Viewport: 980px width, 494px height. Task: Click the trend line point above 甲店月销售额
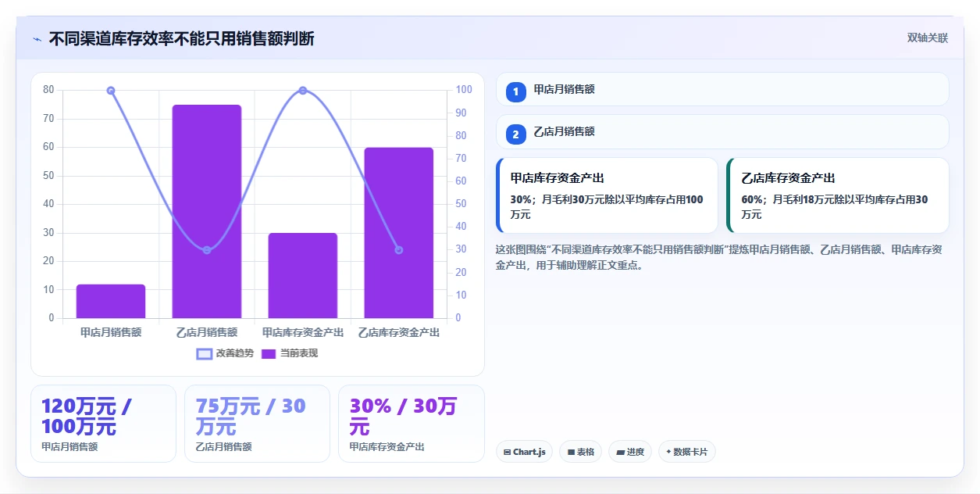pyautogui.click(x=111, y=91)
